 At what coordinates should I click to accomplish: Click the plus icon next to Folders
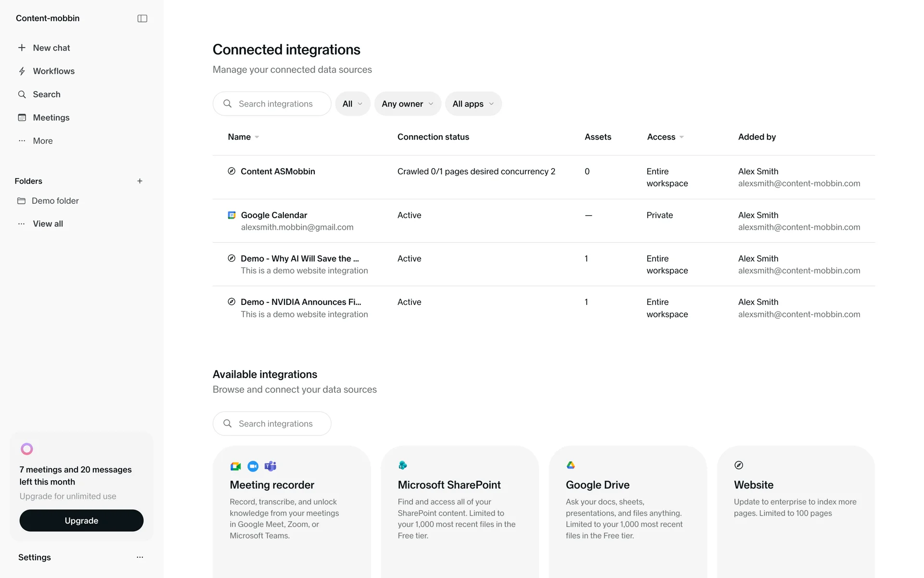140,181
